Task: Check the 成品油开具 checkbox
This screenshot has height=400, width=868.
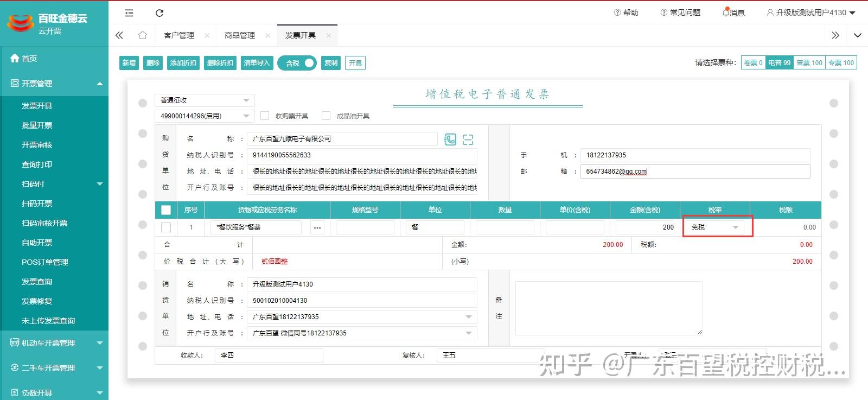Action: (326, 116)
